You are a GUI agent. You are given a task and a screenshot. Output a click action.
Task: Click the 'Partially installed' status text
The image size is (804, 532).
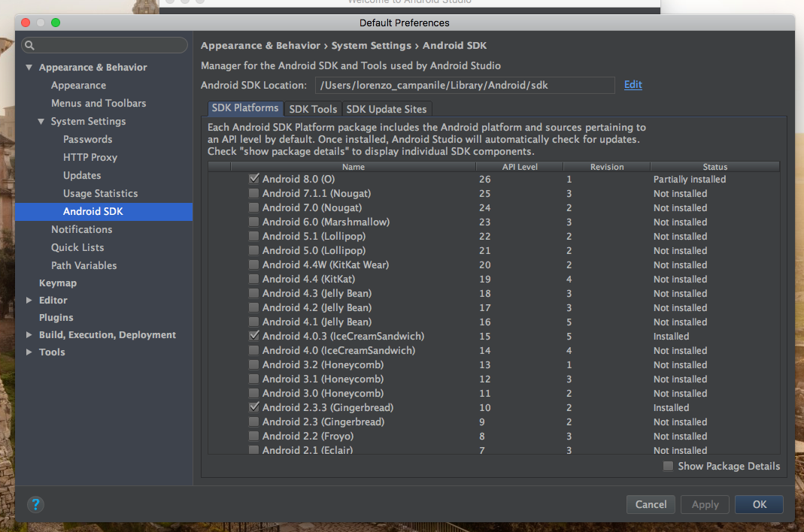point(690,180)
